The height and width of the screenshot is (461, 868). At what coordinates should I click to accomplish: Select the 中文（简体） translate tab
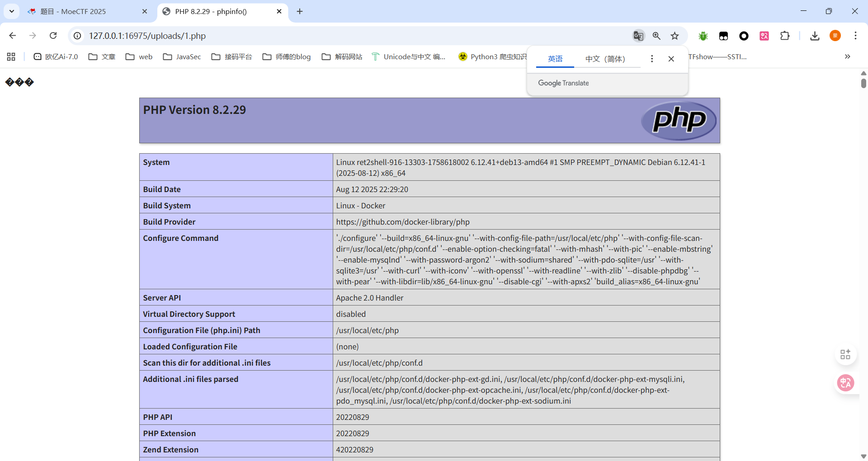tap(605, 59)
